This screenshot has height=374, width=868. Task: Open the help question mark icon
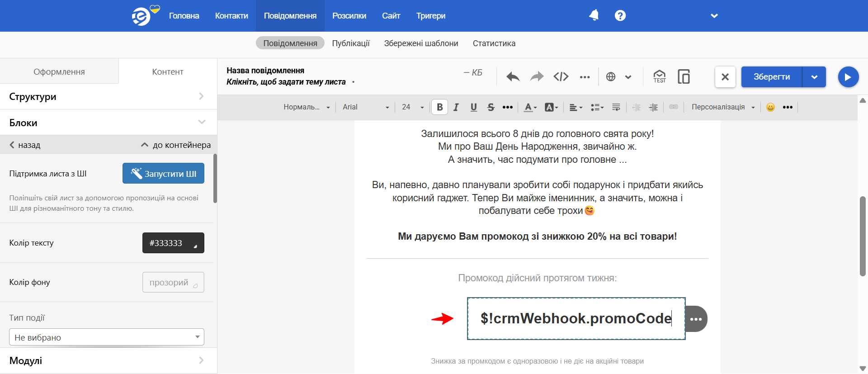point(620,16)
